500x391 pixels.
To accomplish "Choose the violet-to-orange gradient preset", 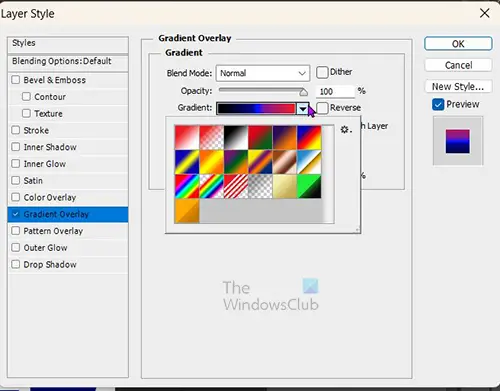I will (285, 137).
